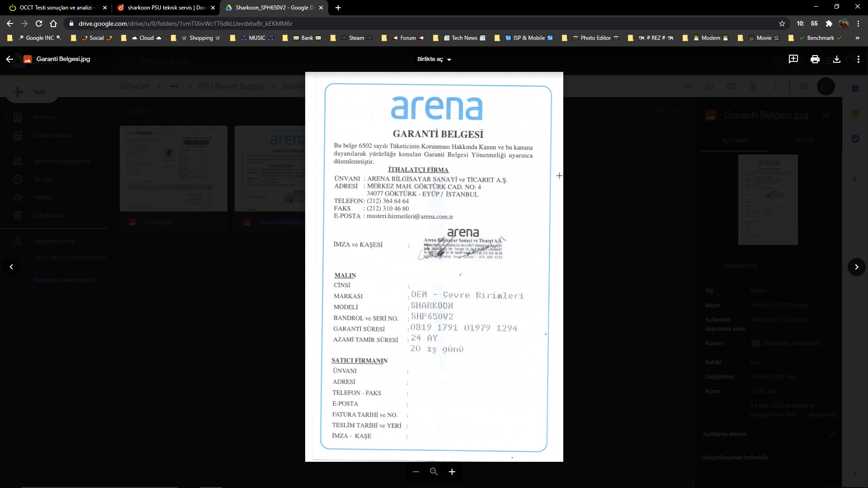Show hidden bookmarks with the double chevron
Image resolution: width=868 pixels, height=488 pixels.
[857, 38]
